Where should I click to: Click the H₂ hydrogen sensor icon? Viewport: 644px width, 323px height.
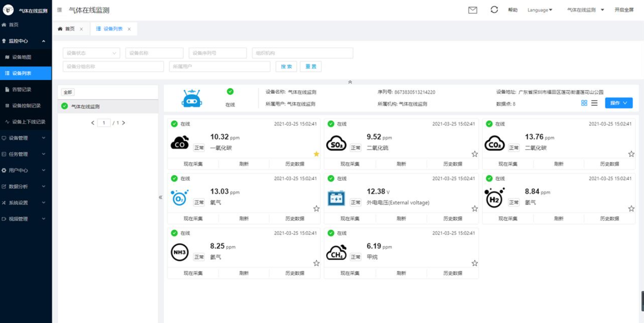point(494,198)
